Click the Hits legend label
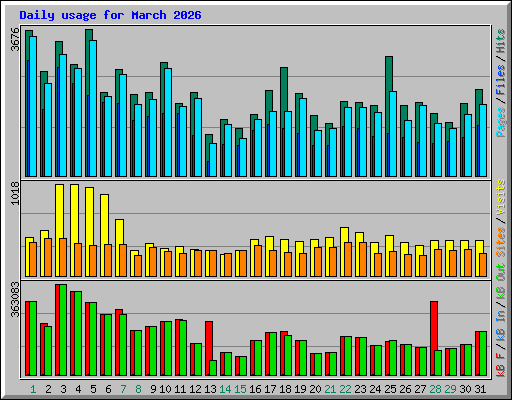Viewport: 512px width, 400px height. point(501,41)
